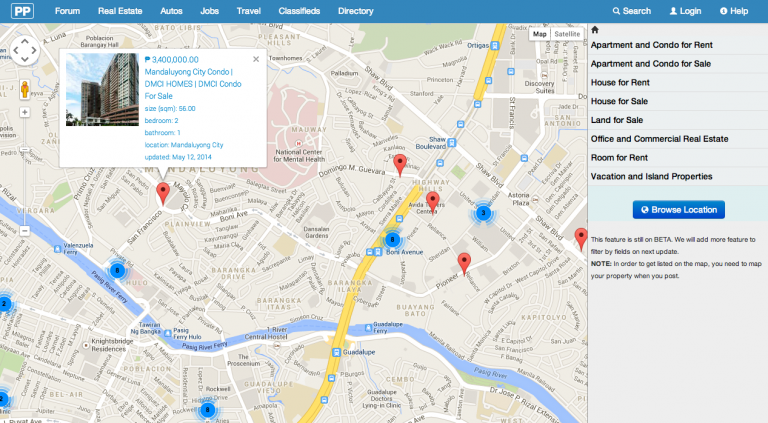Select Land for Sale category
Viewport: 768px width, 423px height.
click(x=617, y=120)
